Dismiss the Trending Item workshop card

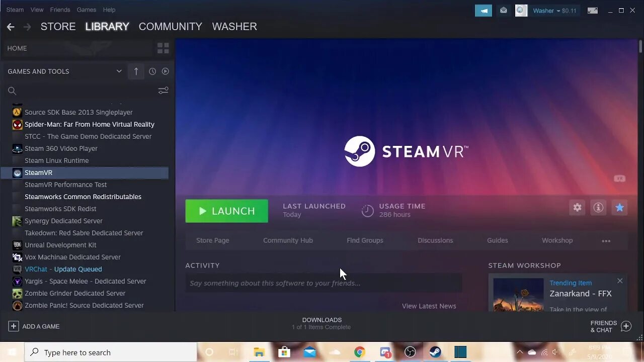(620, 281)
